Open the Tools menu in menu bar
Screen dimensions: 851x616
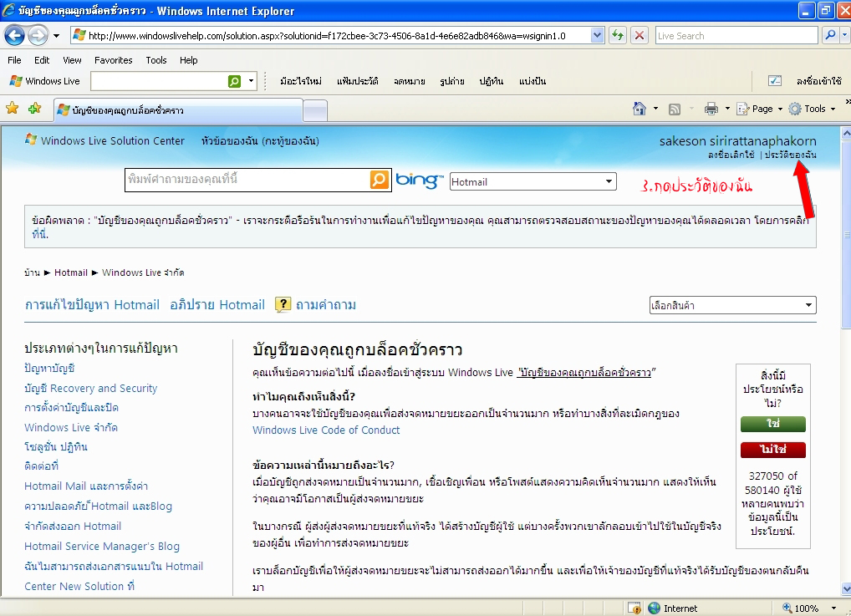[156, 60]
